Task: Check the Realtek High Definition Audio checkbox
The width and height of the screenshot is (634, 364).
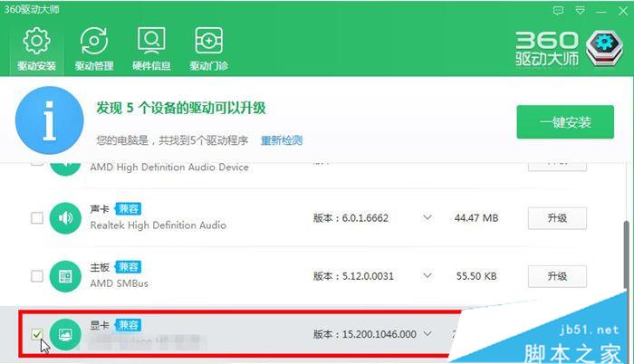Action: (37, 218)
